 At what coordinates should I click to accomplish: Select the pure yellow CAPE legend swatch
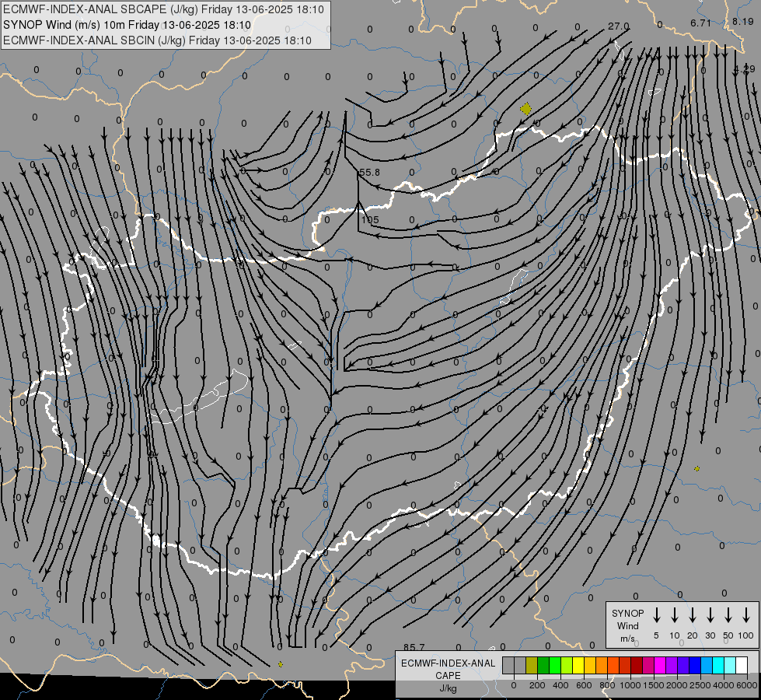point(578,665)
